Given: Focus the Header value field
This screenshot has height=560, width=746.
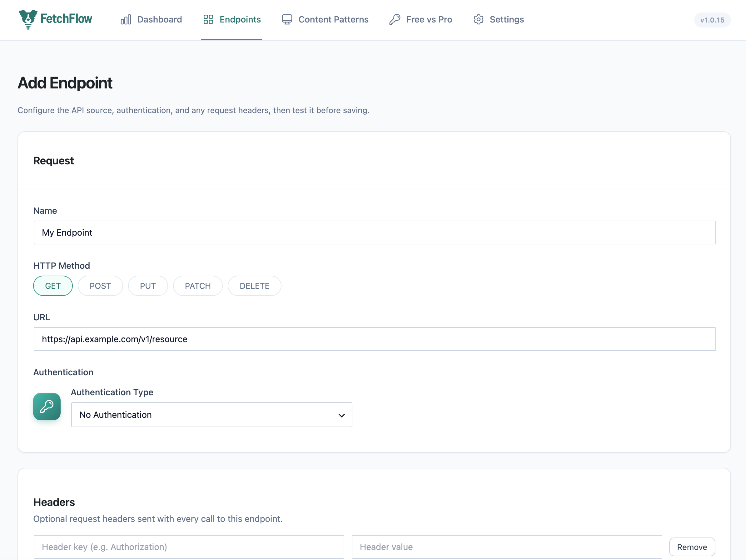Looking at the screenshot, I should pos(507,547).
